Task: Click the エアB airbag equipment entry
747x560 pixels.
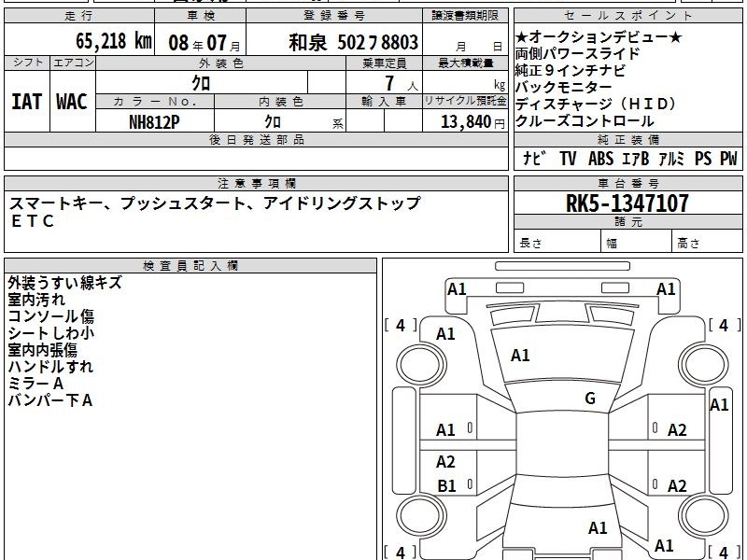Action: coord(636,158)
